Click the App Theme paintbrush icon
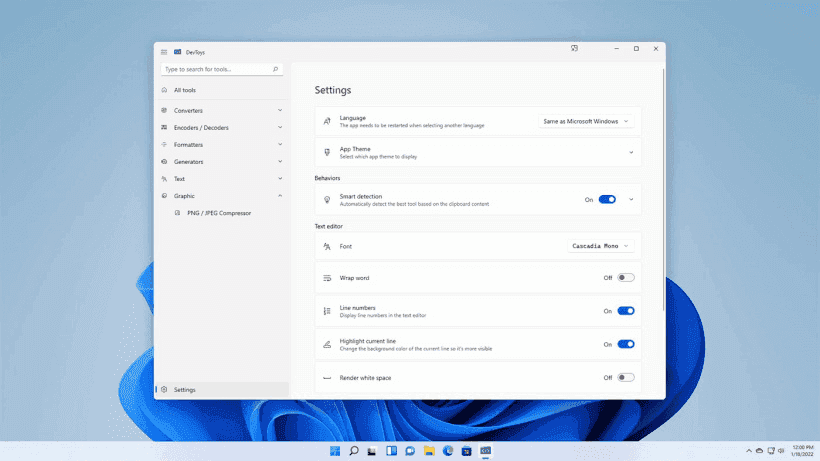The width and height of the screenshot is (820, 461). pyautogui.click(x=327, y=152)
